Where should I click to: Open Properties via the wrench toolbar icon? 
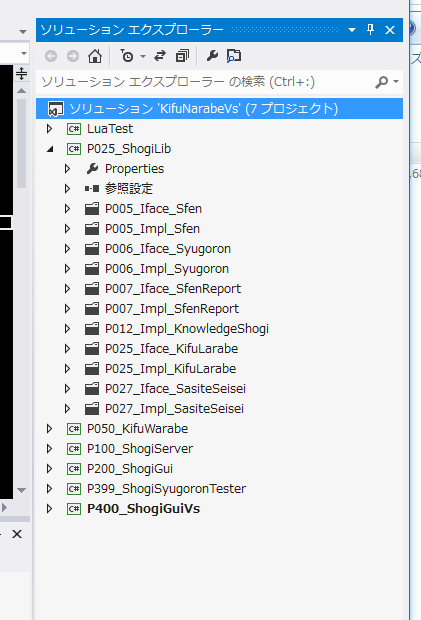coord(212,56)
